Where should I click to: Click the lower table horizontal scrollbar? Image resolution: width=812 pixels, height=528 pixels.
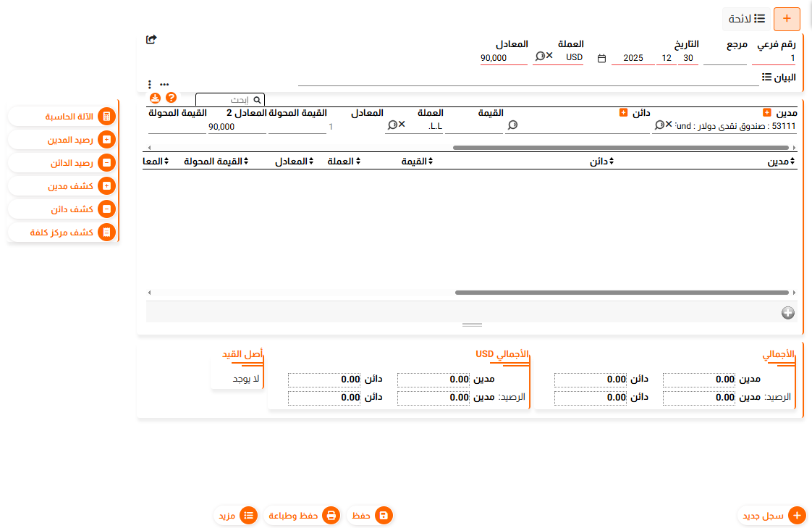click(621, 293)
